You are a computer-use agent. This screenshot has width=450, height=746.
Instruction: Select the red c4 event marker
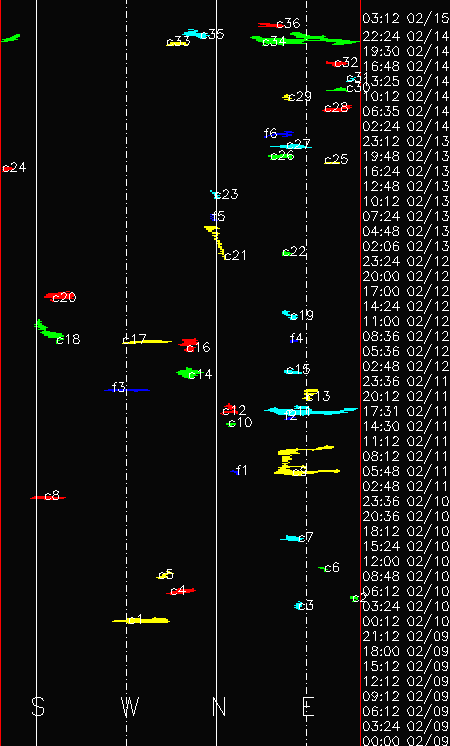[181, 591]
